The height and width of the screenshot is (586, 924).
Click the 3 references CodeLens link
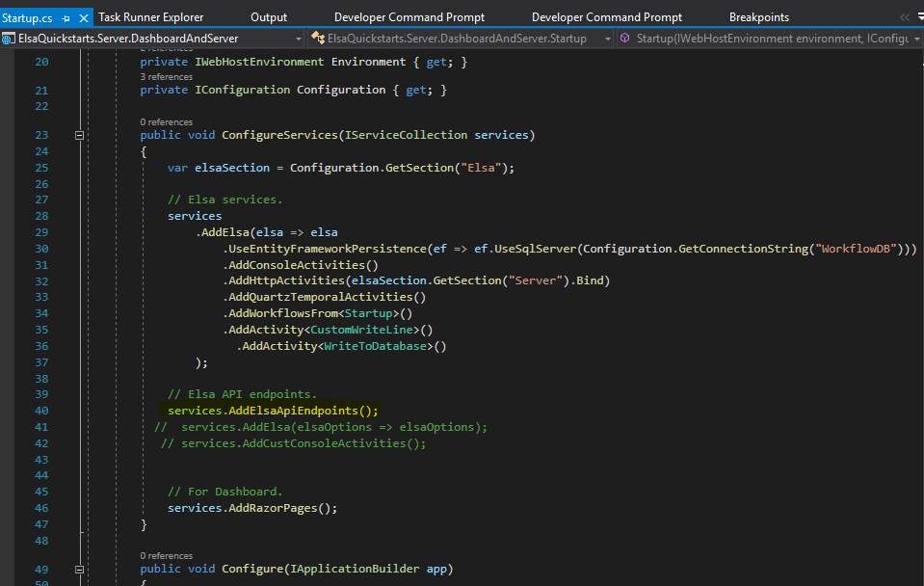coord(166,75)
